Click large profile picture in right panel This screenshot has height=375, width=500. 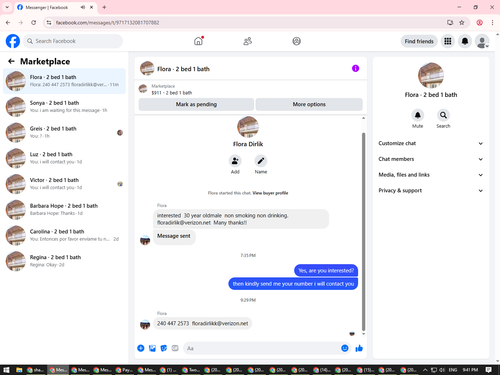(x=431, y=75)
